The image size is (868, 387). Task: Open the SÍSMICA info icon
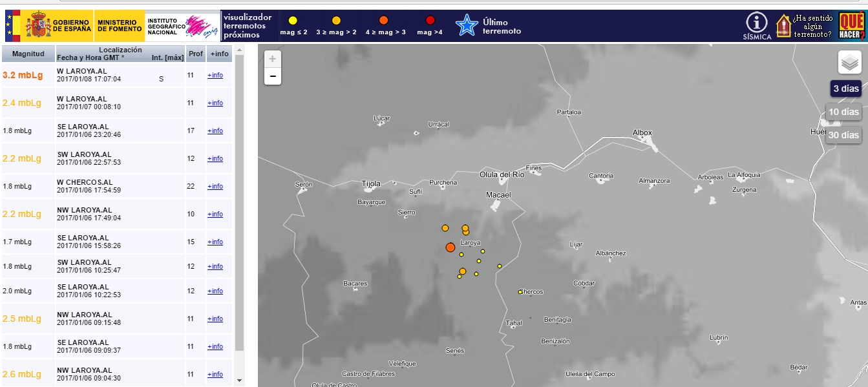point(756,24)
